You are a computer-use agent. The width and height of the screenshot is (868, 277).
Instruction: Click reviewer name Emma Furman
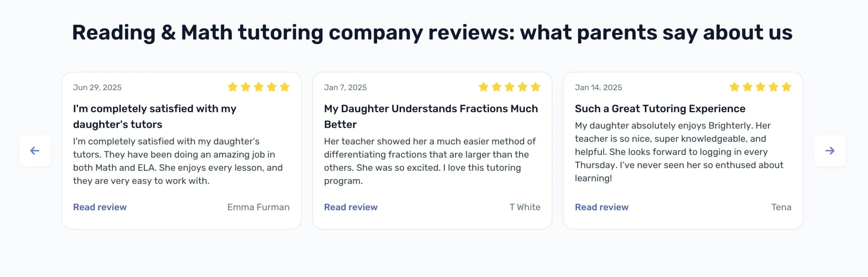click(259, 207)
